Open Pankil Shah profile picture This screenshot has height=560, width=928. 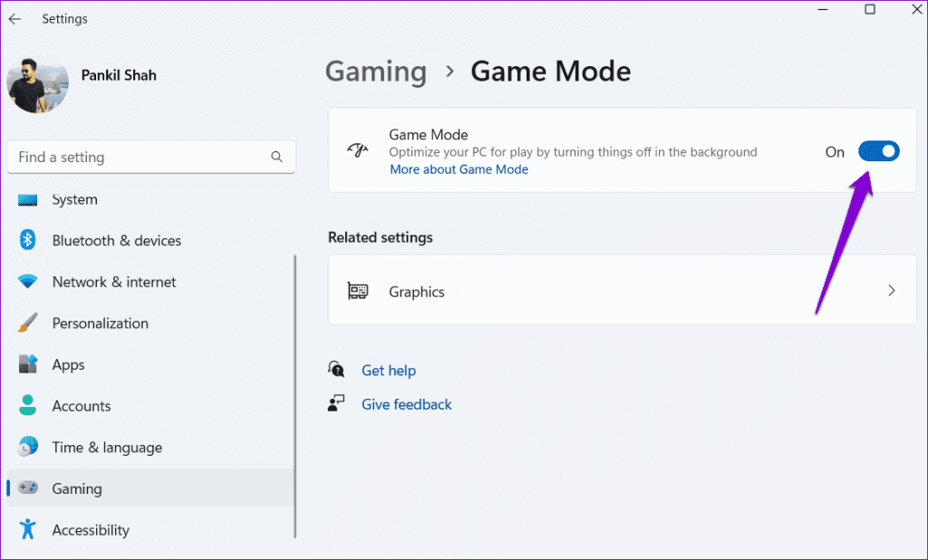[x=37, y=82]
